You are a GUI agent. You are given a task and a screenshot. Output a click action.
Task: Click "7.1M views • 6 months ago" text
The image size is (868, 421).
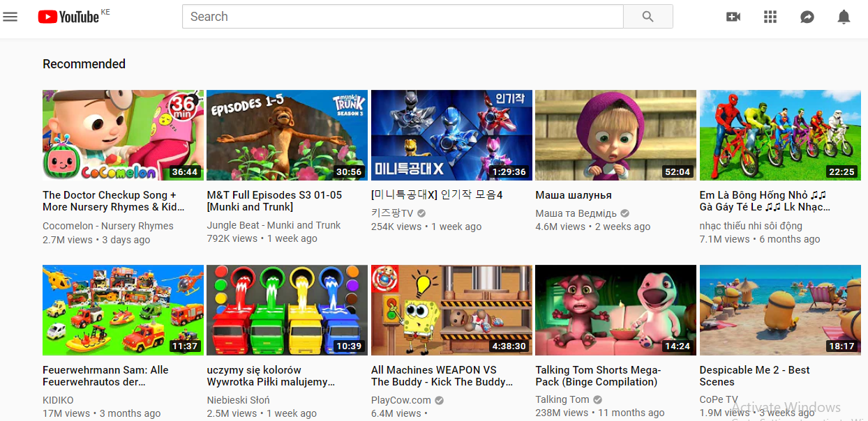tap(760, 239)
